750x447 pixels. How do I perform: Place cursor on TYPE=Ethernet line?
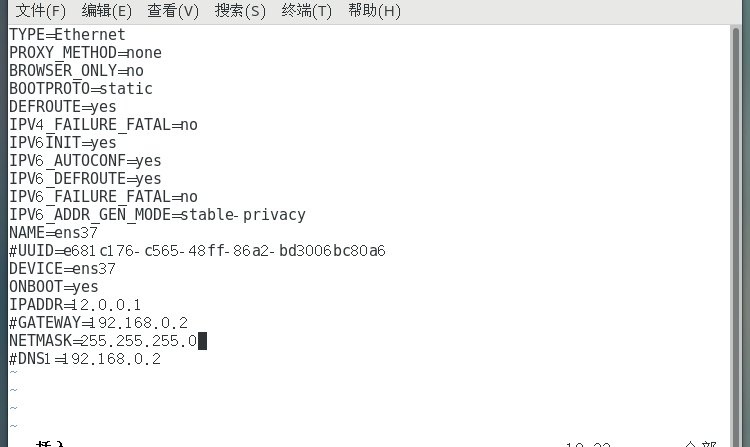67,34
